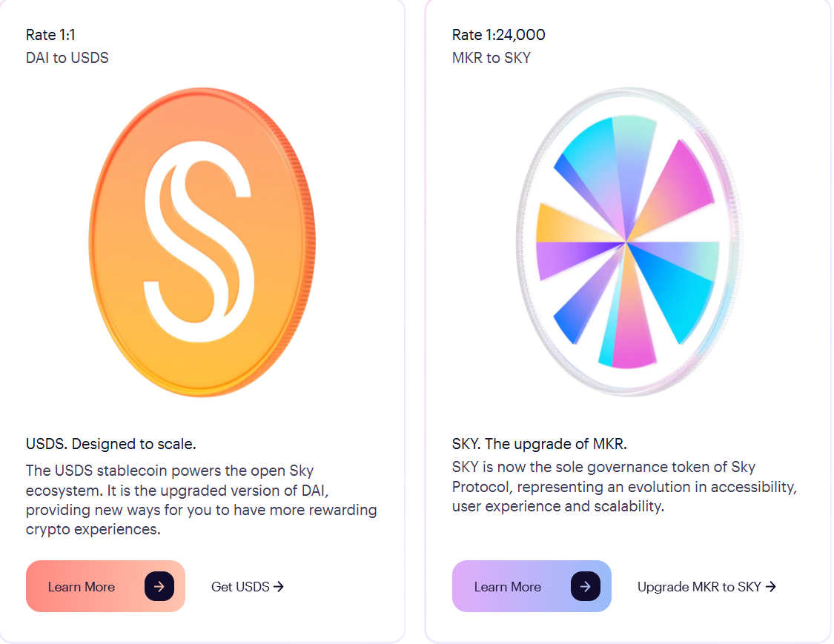The image size is (834, 644).
Task: Click the USDS stablecoin description paragraph
Action: point(200,500)
